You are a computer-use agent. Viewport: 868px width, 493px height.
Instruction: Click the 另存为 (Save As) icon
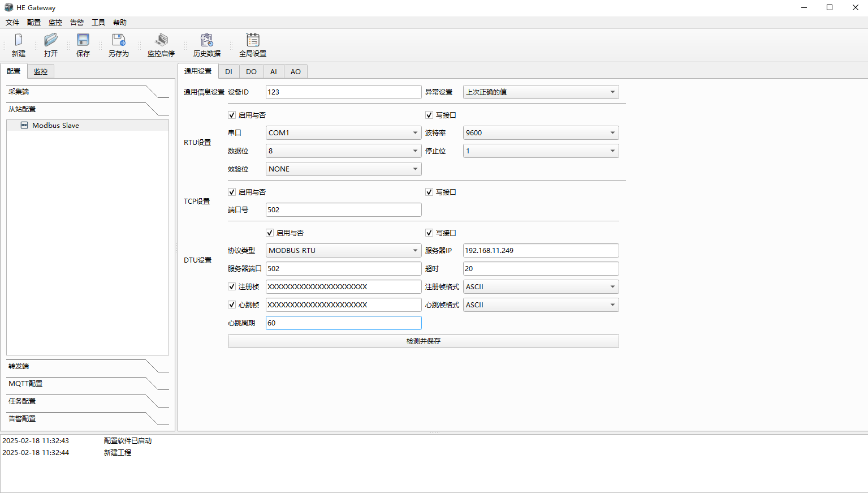click(119, 40)
